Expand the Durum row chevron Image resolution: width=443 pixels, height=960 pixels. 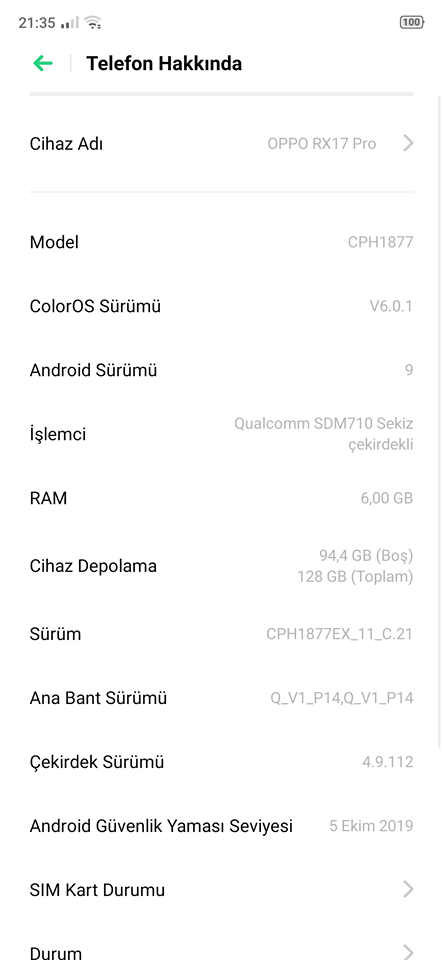point(408,952)
